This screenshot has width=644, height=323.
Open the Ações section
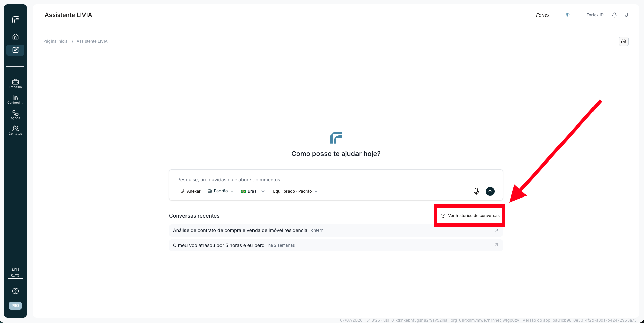(15, 115)
